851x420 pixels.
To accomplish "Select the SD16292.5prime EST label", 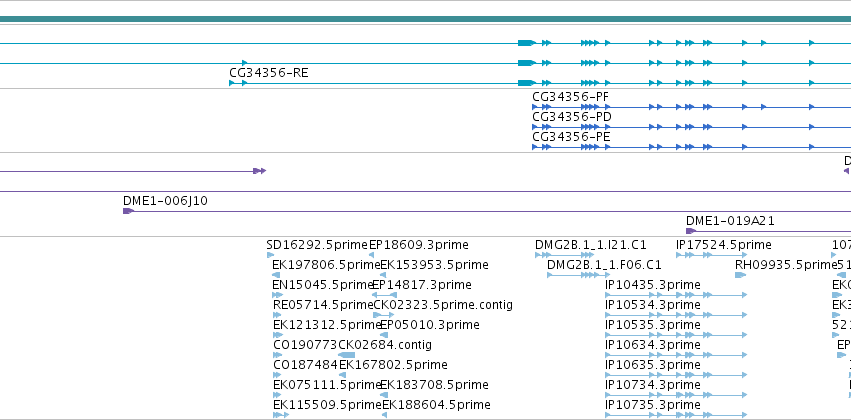I will tap(317, 245).
